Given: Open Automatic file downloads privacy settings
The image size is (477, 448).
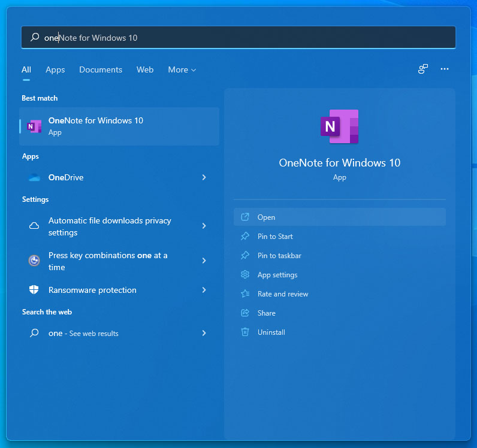Looking at the screenshot, I should pyautogui.click(x=119, y=226).
